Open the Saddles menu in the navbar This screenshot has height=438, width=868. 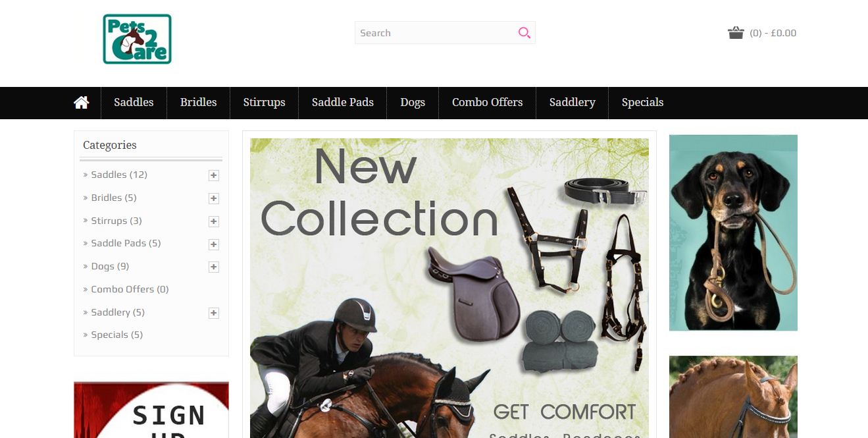tap(134, 102)
